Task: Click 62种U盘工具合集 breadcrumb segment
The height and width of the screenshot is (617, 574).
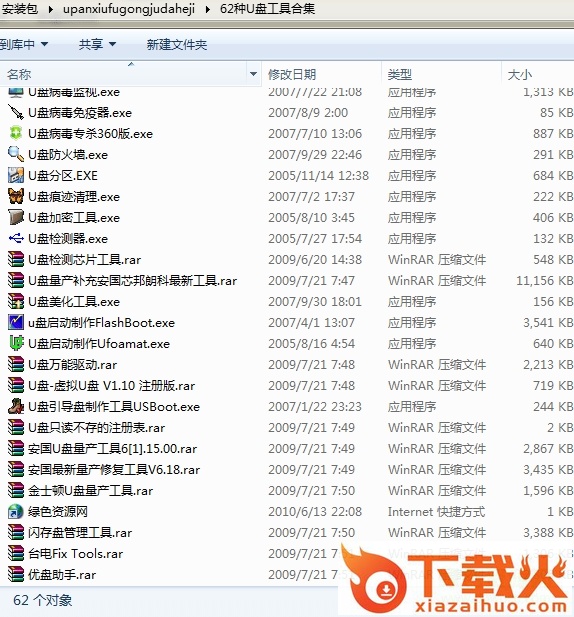Action: coord(267,9)
